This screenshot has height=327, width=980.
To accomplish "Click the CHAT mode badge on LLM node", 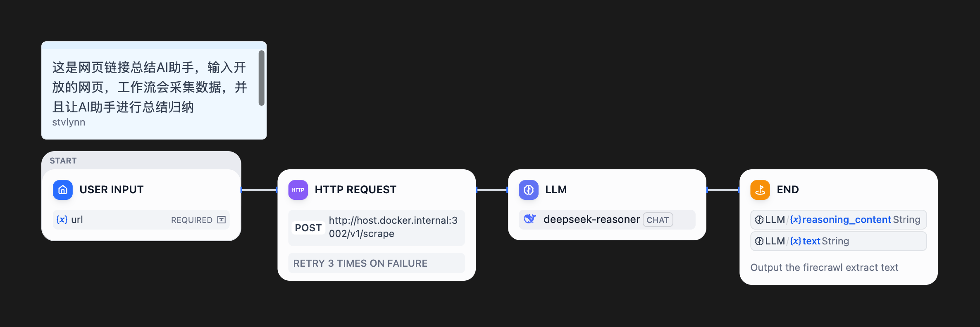I will [x=658, y=220].
